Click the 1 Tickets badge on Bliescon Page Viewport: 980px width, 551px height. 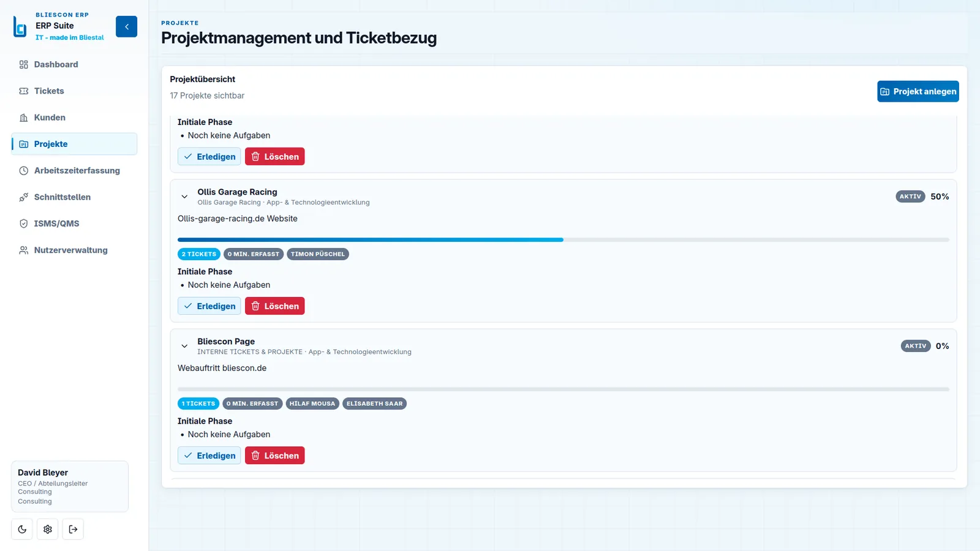click(198, 403)
